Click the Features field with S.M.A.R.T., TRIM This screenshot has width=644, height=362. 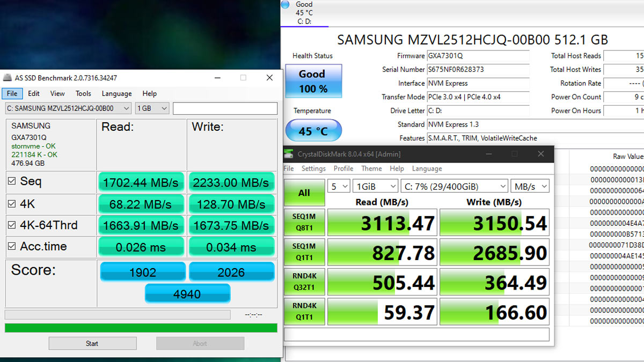(x=535, y=138)
